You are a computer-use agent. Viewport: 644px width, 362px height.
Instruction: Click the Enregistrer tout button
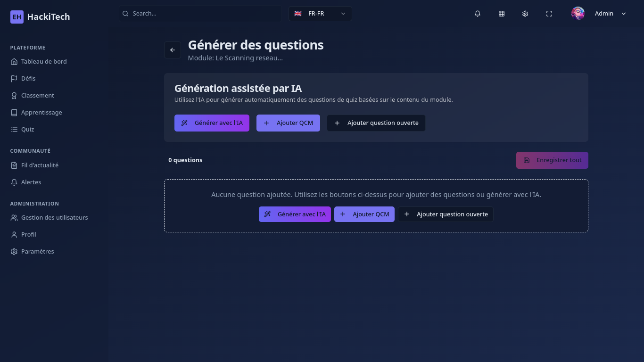[552, 160]
